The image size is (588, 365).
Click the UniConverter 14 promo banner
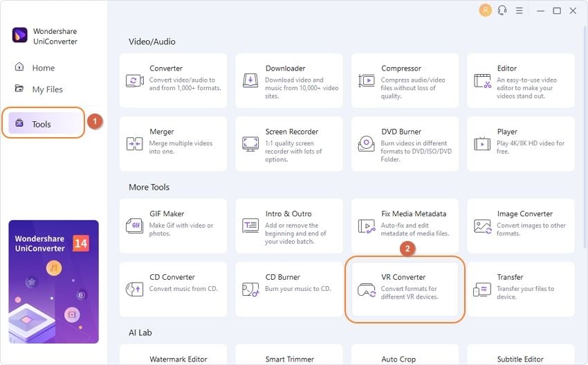click(x=54, y=282)
